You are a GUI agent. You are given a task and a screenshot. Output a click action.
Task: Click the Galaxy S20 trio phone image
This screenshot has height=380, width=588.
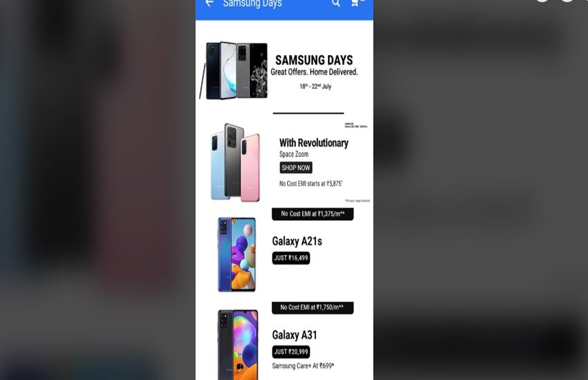click(235, 162)
